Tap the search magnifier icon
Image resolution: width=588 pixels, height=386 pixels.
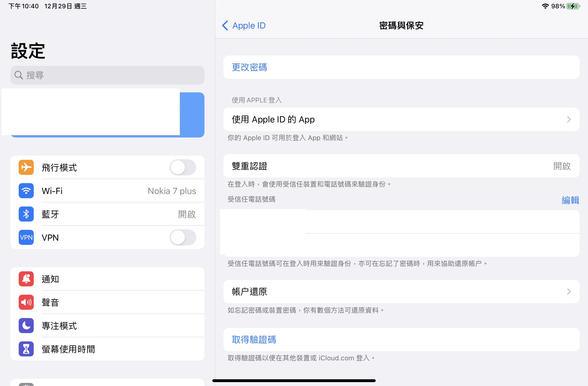(19, 75)
